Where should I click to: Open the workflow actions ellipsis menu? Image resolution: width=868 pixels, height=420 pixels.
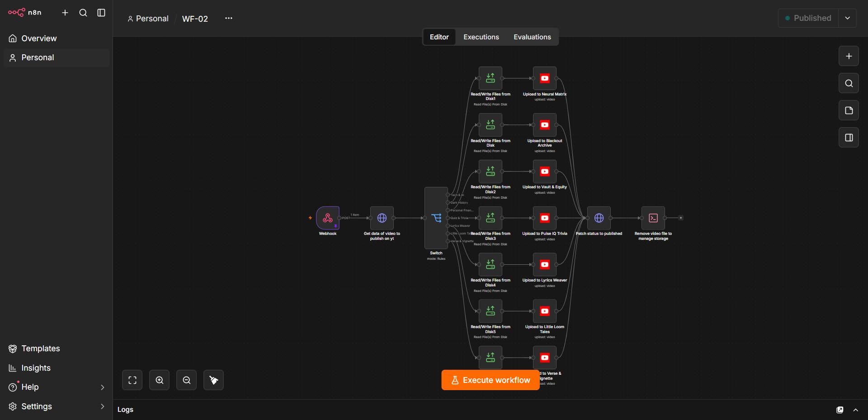point(229,18)
